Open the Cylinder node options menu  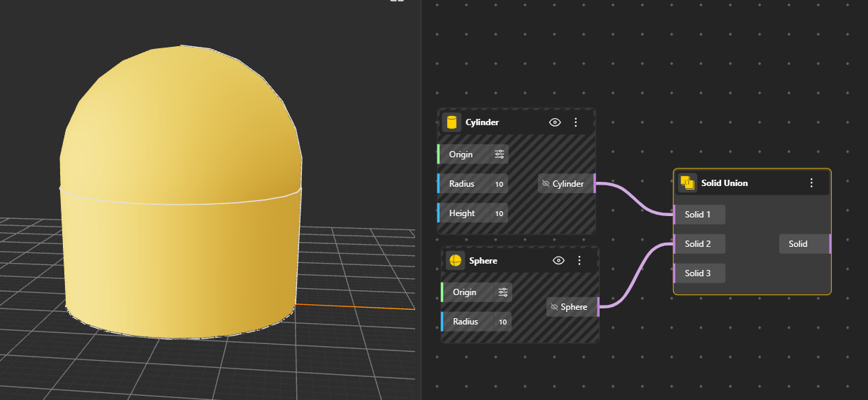point(576,122)
